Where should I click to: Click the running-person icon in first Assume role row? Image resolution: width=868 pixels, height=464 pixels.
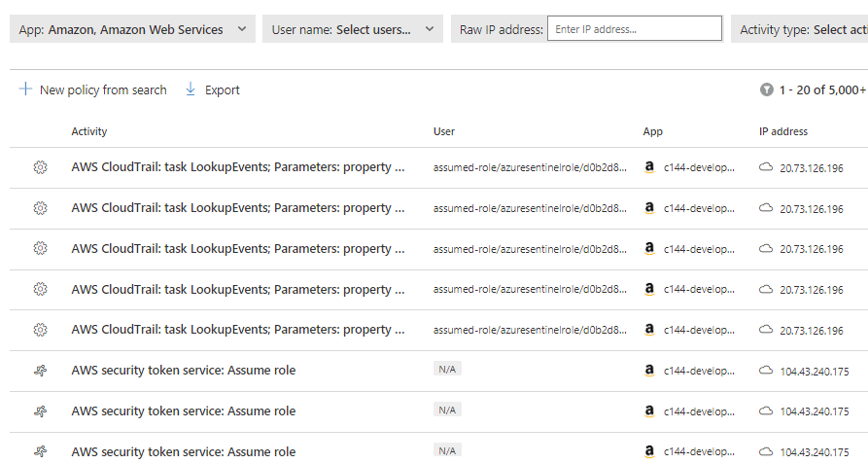(40, 371)
